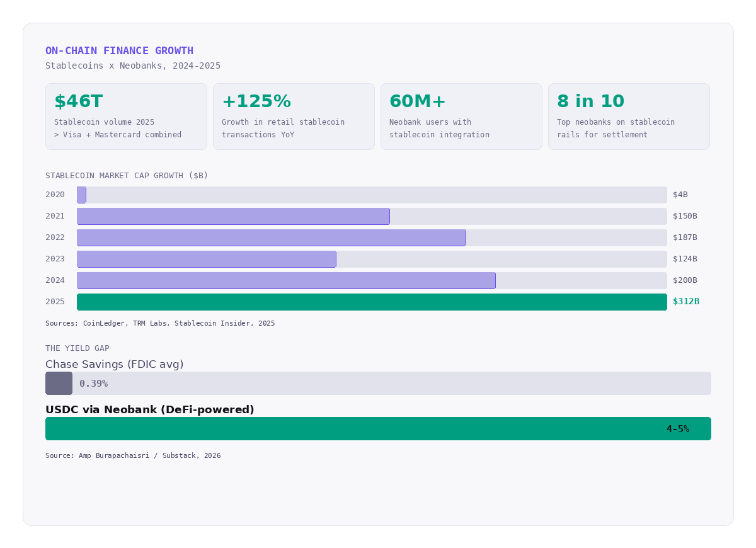Click 'Top neobanks on stablecoin' text
The height and width of the screenshot is (548, 756).
(x=616, y=122)
